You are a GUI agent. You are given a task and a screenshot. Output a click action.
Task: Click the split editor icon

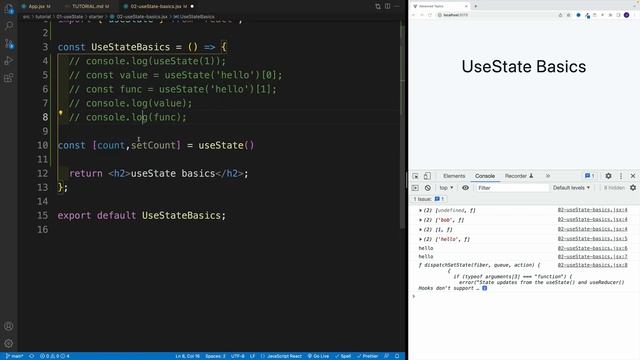point(387,6)
